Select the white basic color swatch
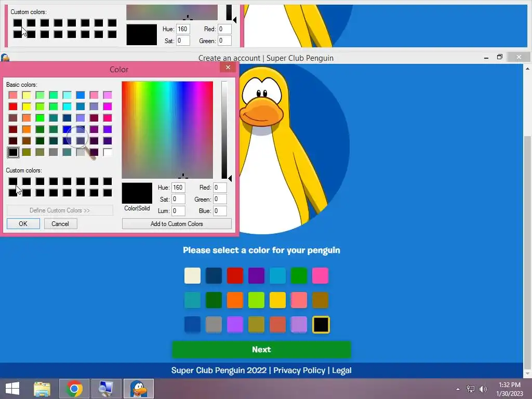 [108, 152]
